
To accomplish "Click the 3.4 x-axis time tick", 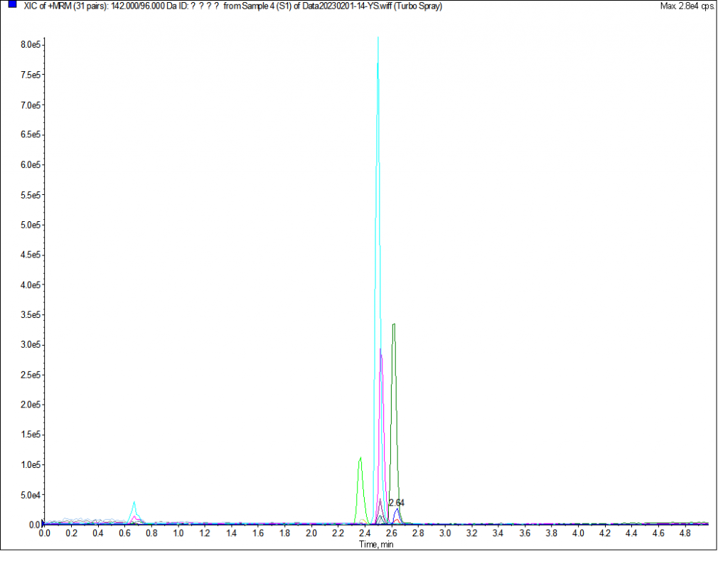I will click(x=498, y=533).
